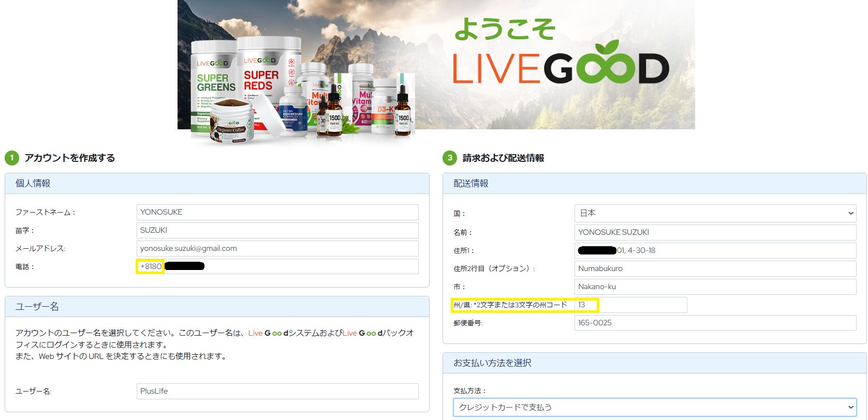Image resolution: width=868 pixels, height=420 pixels.
Task: Click the アカウントを作成する heading
Action: coord(69,158)
